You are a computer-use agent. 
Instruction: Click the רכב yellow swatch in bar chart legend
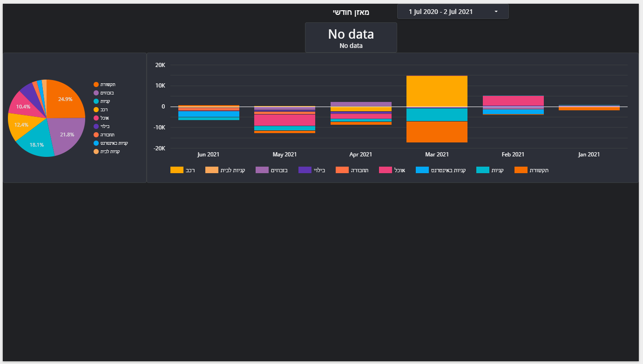coord(177,170)
